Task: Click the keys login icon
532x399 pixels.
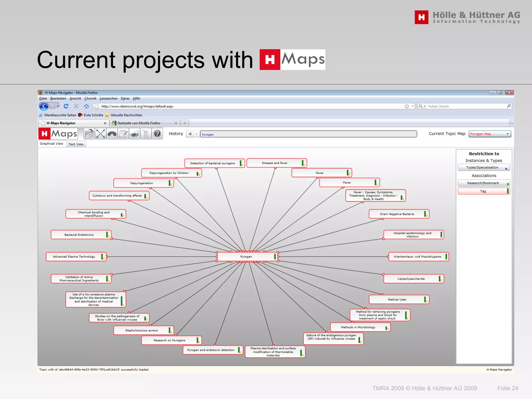Action: coord(146,134)
